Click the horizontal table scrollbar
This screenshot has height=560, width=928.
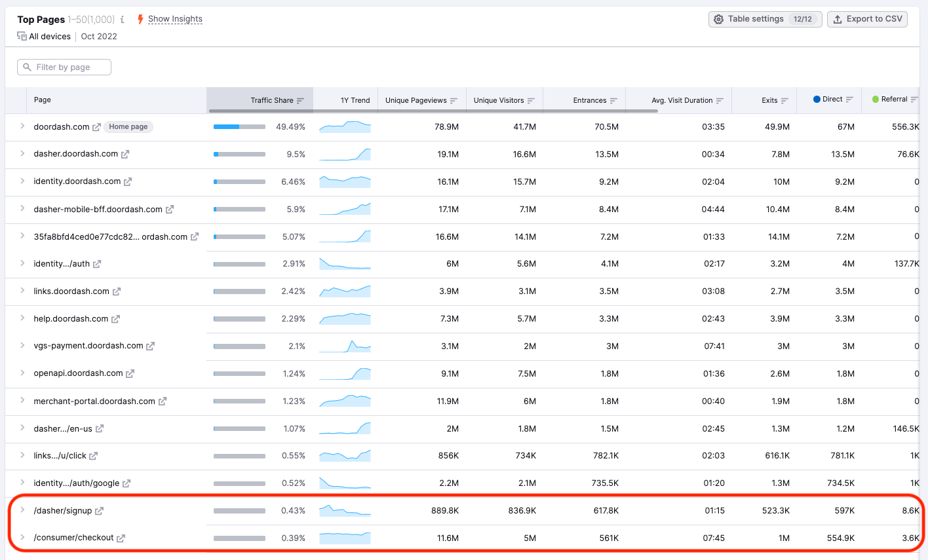pyautogui.click(x=433, y=111)
